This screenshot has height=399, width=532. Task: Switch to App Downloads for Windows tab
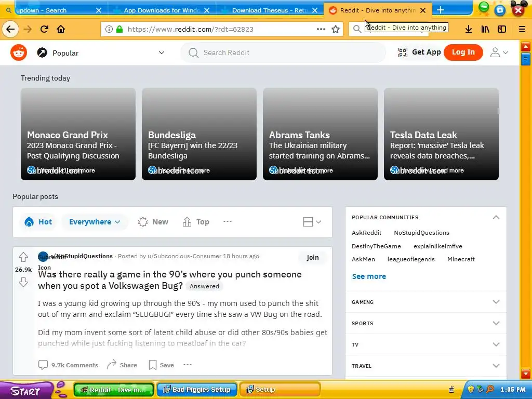(x=162, y=10)
